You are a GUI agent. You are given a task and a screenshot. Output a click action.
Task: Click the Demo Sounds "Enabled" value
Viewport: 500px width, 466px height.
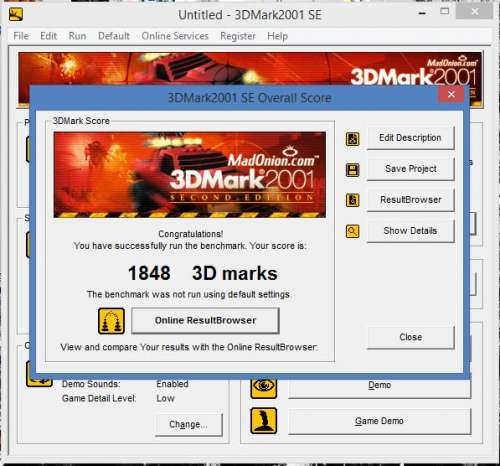click(x=172, y=384)
